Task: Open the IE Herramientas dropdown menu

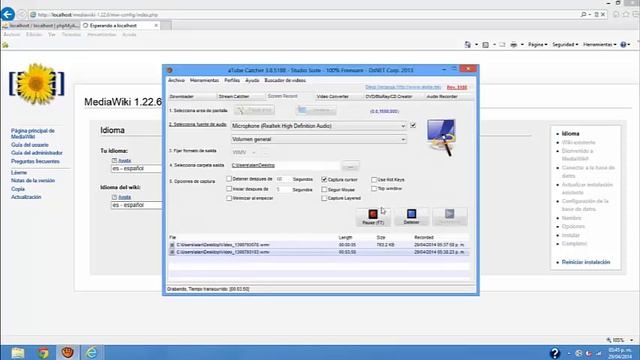Action: (599, 44)
